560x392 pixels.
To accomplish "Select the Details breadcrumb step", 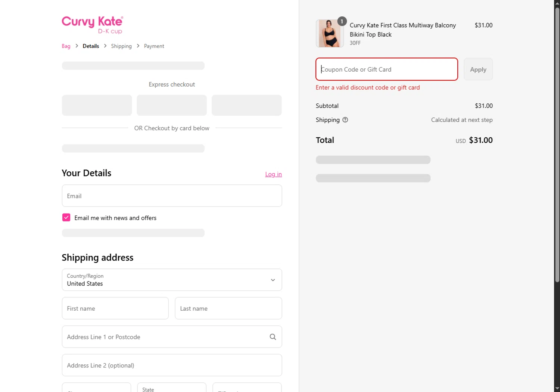I will coord(91,46).
